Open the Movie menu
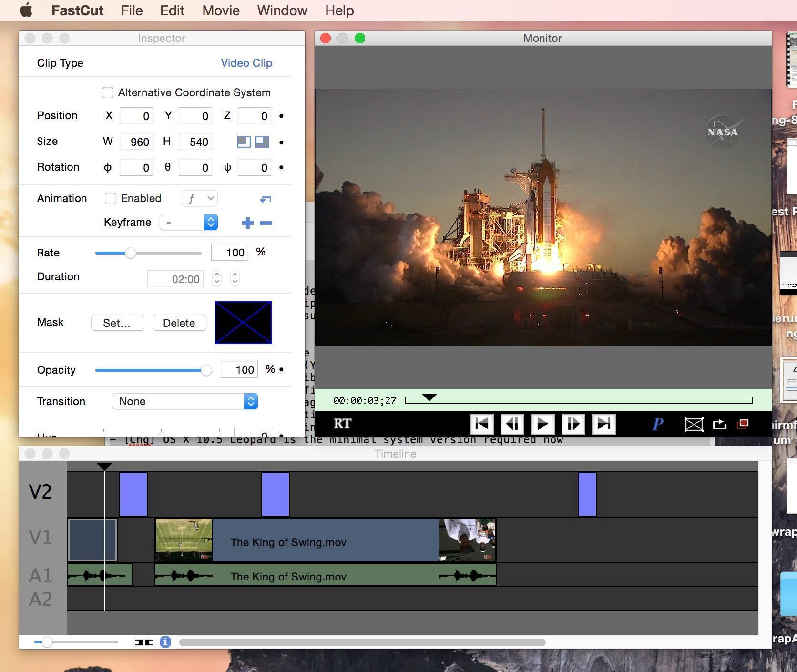Image resolution: width=797 pixels, height=672 pixels. click(221, 10)
